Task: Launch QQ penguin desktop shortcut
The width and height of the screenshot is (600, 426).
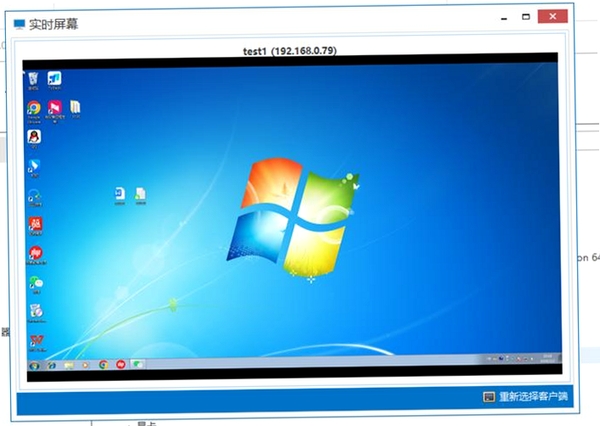Action: point(34,139)
